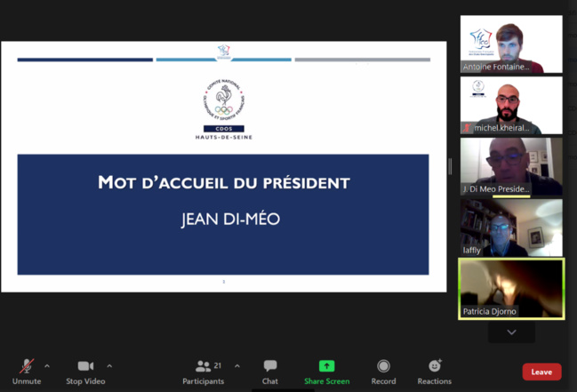
Task: Select michel.kheiral video thumbnail
Action: [x=511, y=105]
